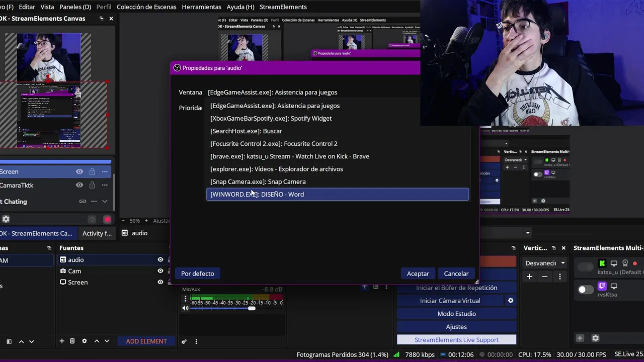Add multistream output with plus icon

580,338
